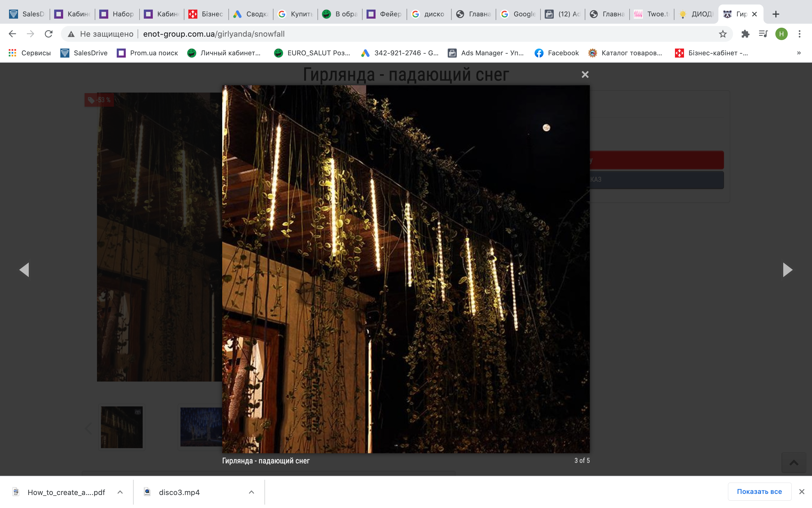Viewport: 812px width, 508px height.
Task: Go forward one page in the browser
Action: (x=30, y=34)
